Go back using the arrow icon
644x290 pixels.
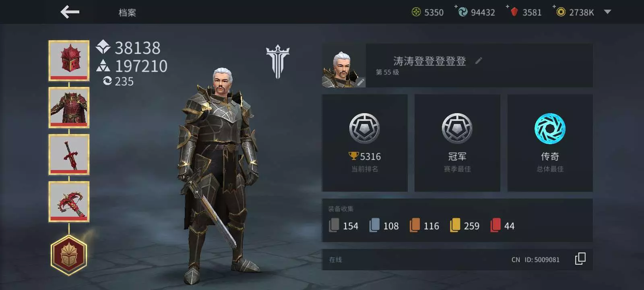(70, 12)
